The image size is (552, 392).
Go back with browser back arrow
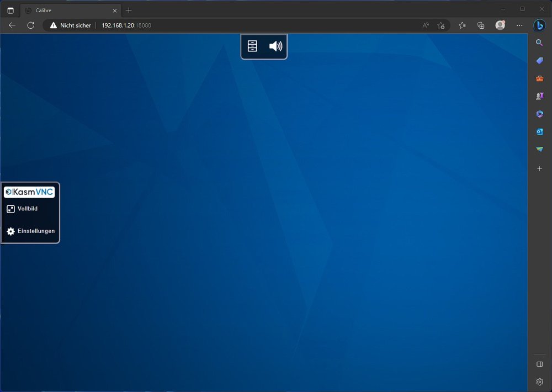click(12, 25)
